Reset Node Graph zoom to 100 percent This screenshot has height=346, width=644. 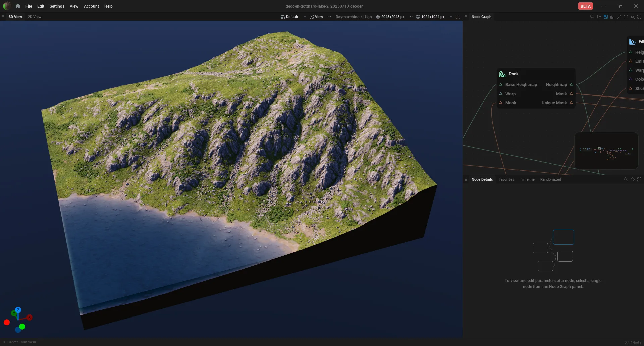[633, 17]
